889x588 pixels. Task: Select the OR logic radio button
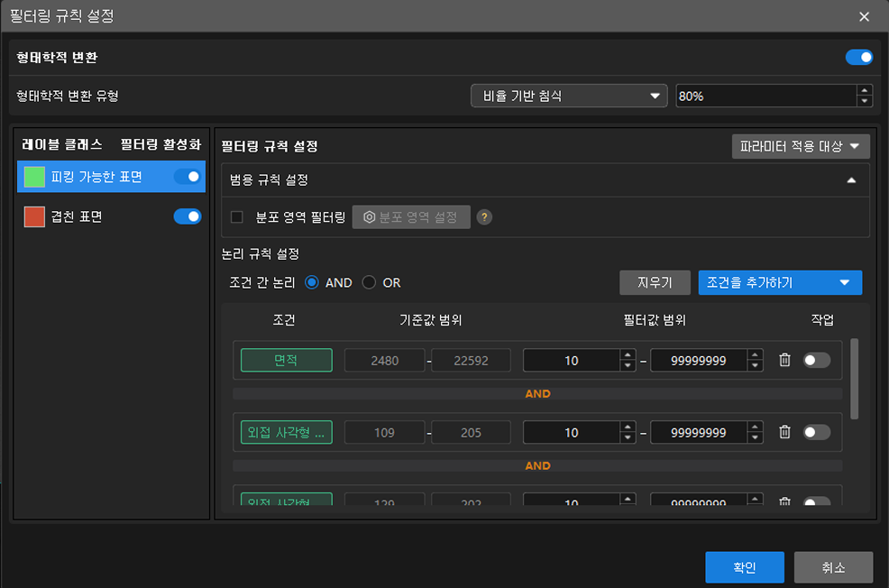tap(369, 282)
